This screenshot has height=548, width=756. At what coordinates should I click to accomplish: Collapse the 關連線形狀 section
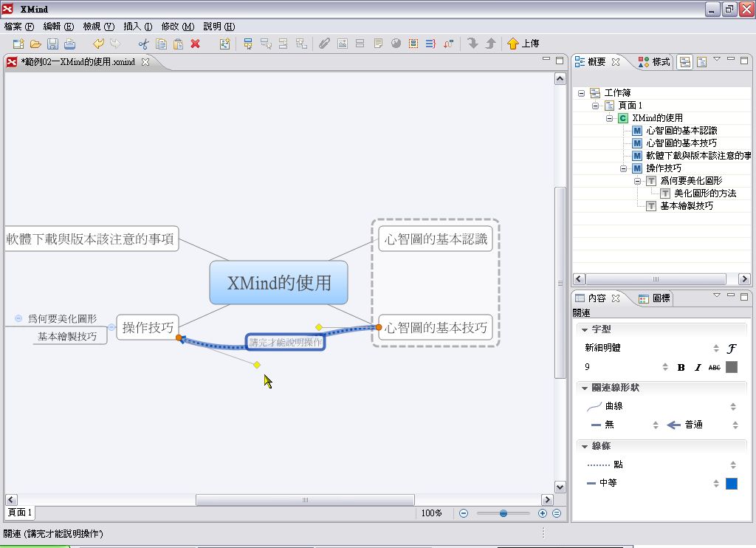pyautogui.click(x=585, y=388)
